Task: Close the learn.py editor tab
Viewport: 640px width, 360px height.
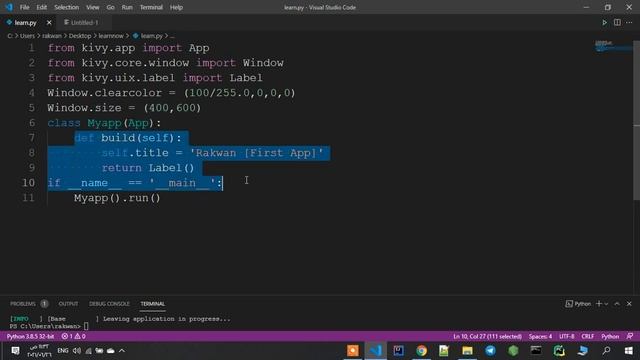Action: pyautogui.click(x=49, y=22)
